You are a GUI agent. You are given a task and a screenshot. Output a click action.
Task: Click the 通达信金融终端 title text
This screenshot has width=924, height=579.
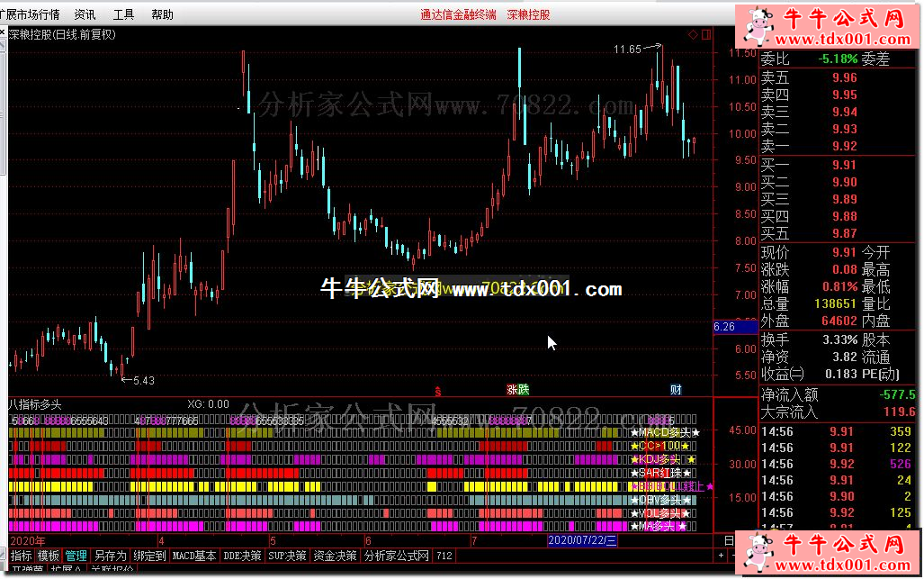(459, 14)
